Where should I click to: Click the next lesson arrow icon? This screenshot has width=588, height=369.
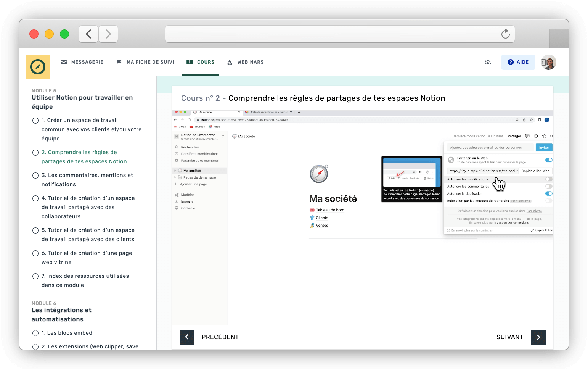(x=538, y=337)
